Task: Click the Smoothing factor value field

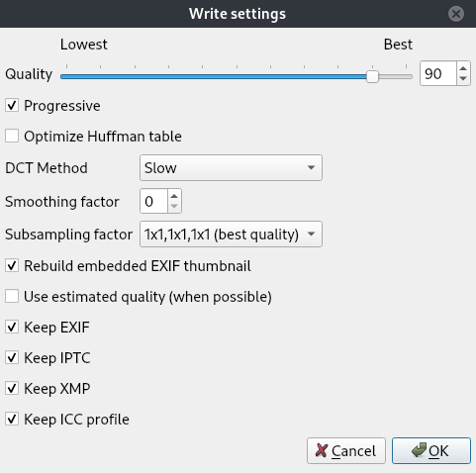Action: pyautogui.click(x=153, y=201)
